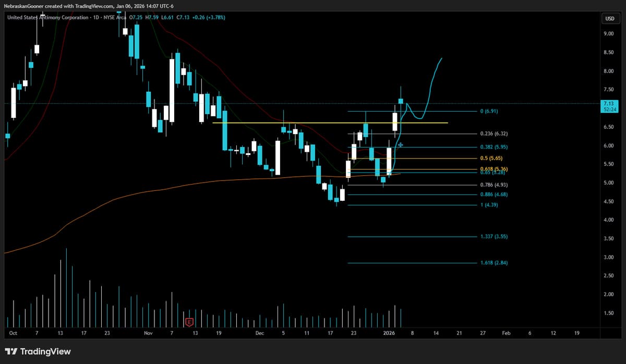Viewport: 626px width, 364px height.
Task: Select the latest candle at 7.13
Action: [401, 101]
